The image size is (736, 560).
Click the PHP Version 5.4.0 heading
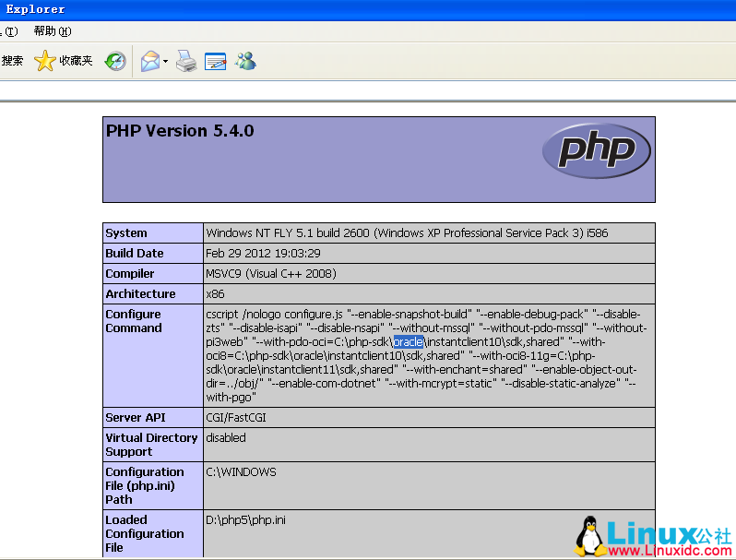[x=180, y=130]
